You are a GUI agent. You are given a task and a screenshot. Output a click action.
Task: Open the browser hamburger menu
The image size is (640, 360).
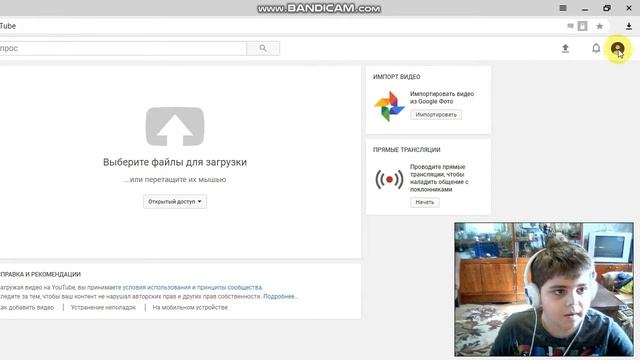click(x=563, y=8)
